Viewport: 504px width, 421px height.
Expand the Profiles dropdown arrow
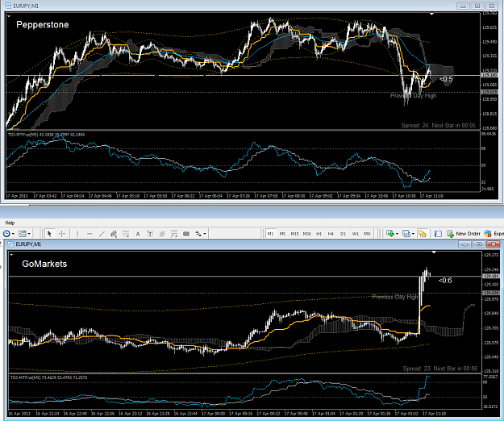point(413,234)
